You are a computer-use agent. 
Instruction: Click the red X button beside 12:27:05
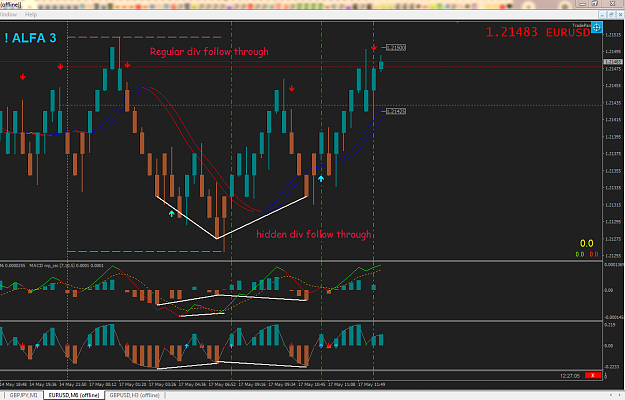pyautogui.click(x=593, y=375)
